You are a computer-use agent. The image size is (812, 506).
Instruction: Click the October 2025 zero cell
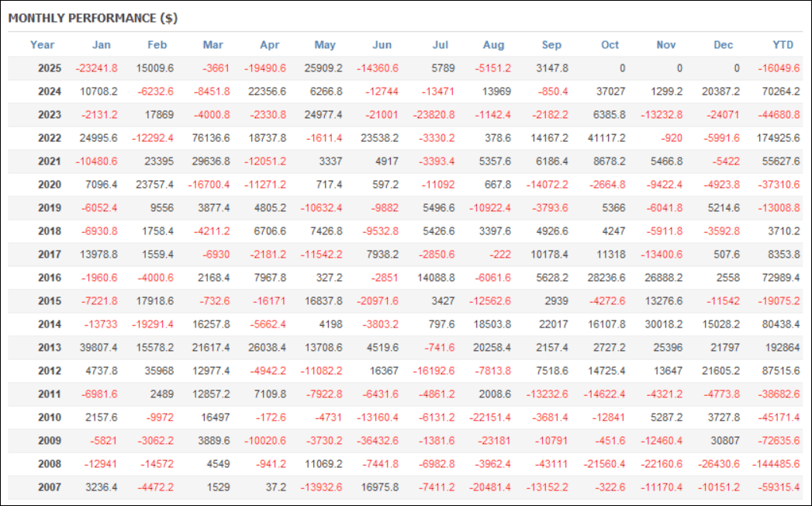click(621, 68)
